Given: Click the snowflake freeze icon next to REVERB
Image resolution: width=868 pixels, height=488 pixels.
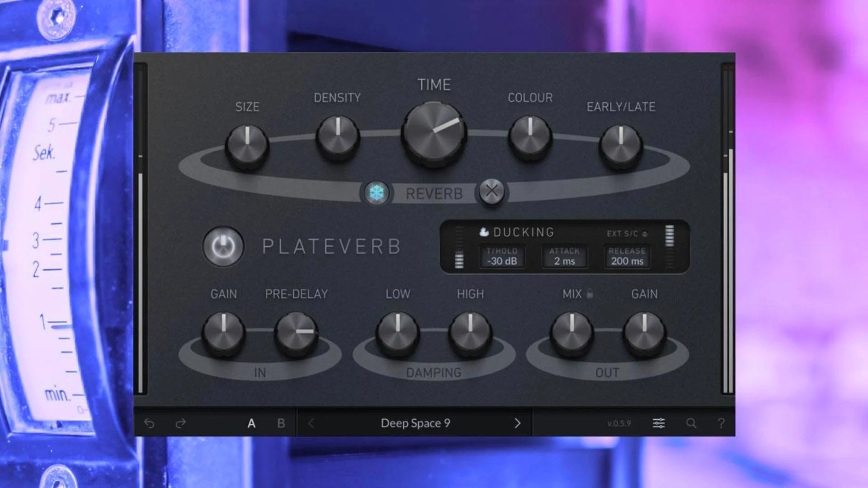Looking at the screenshot, I should (x=377, y=192).
